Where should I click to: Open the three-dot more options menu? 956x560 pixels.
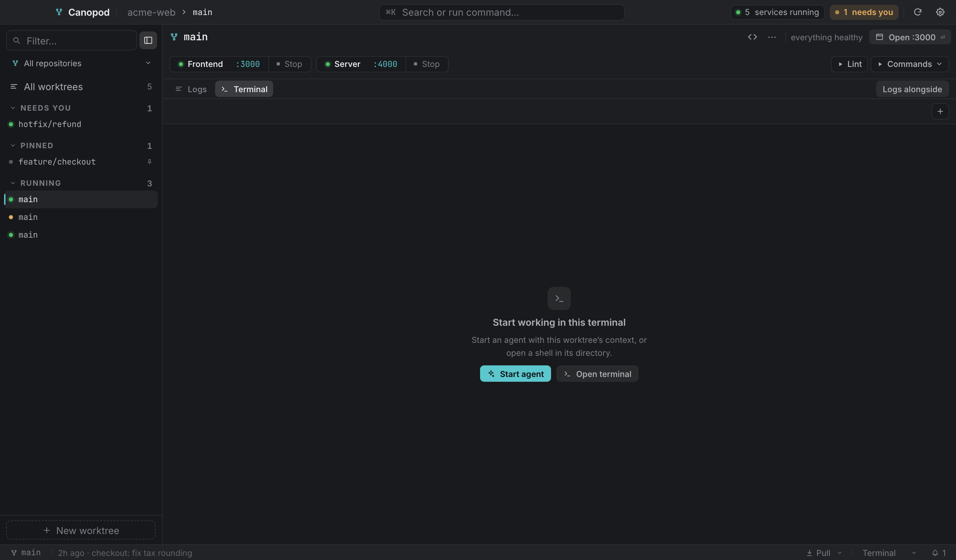pyautogui.click(x=772, y=37)
